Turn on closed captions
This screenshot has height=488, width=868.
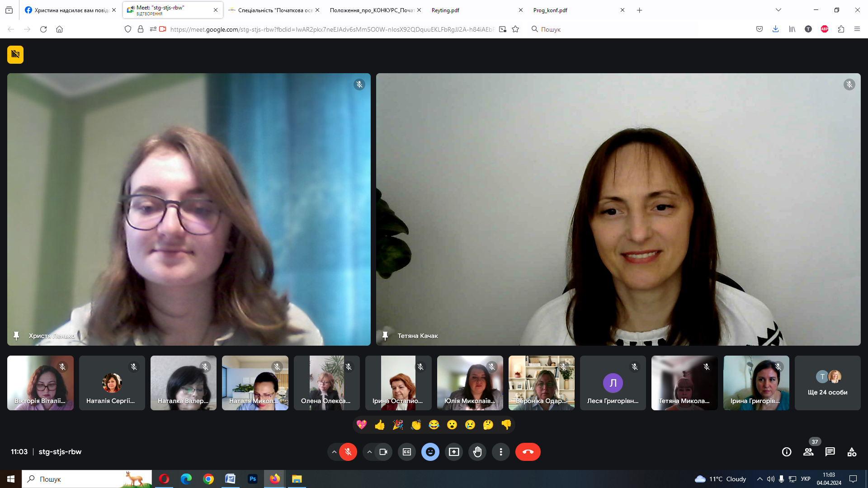406,452
